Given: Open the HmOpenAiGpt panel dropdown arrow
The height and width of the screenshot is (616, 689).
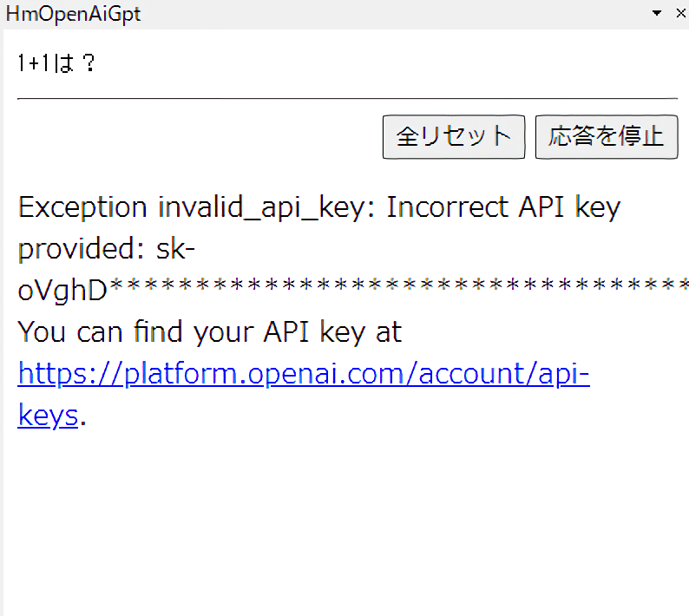Looking at the screenshot, I should click(x=657, y=13).
